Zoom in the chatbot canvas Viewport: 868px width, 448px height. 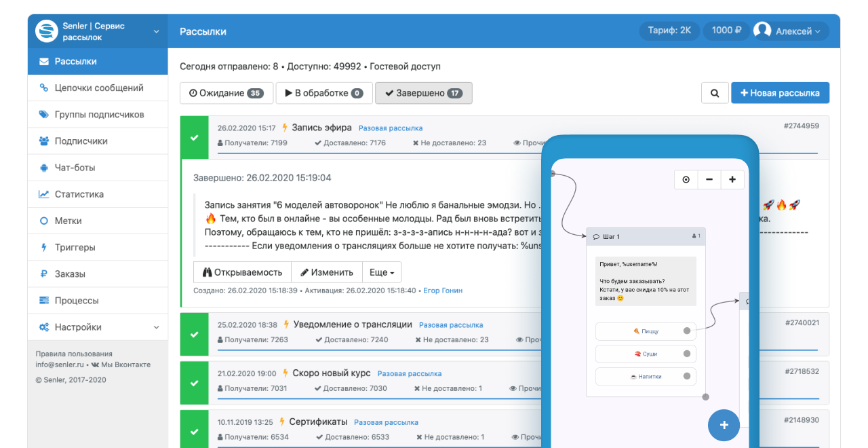(x=732, y=180)
